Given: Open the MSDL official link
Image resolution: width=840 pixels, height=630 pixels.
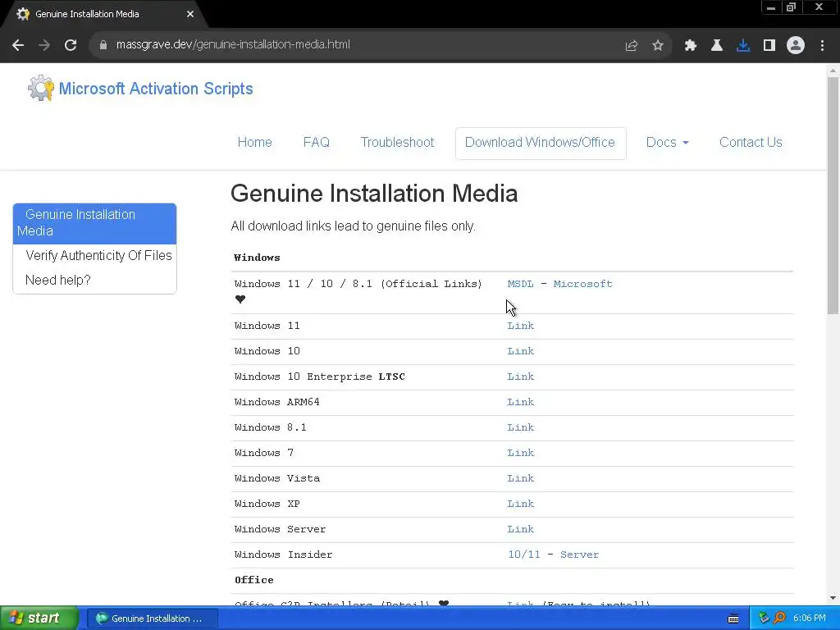Looking at the screenshot, I should (x=520, y=284).
